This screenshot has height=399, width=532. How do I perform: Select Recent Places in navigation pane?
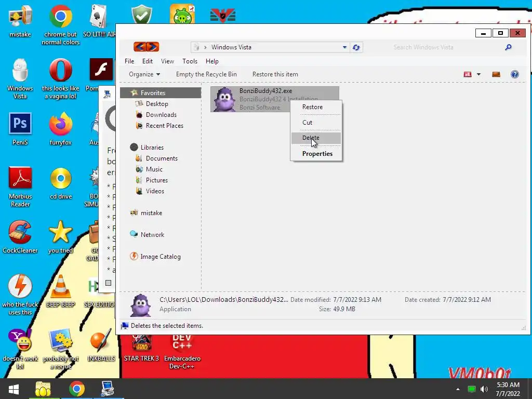pos(165,126)
